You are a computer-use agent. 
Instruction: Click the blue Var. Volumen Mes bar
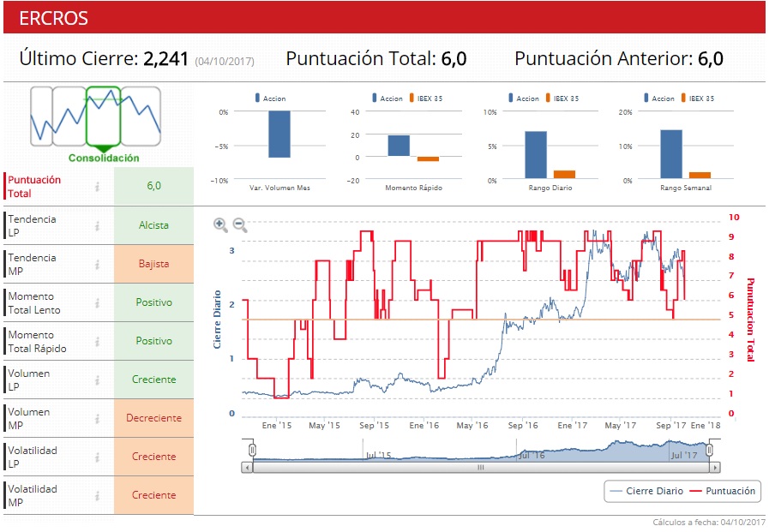pos(279,134)
